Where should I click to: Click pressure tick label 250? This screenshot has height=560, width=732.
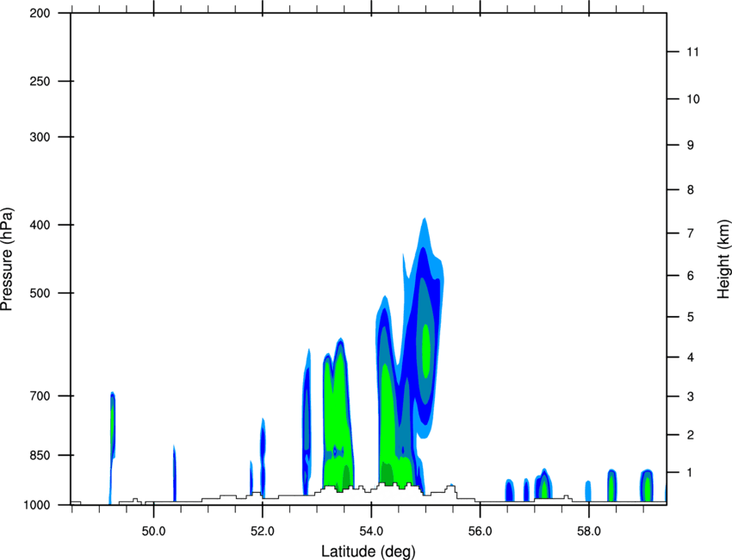(x=40, y=81)
